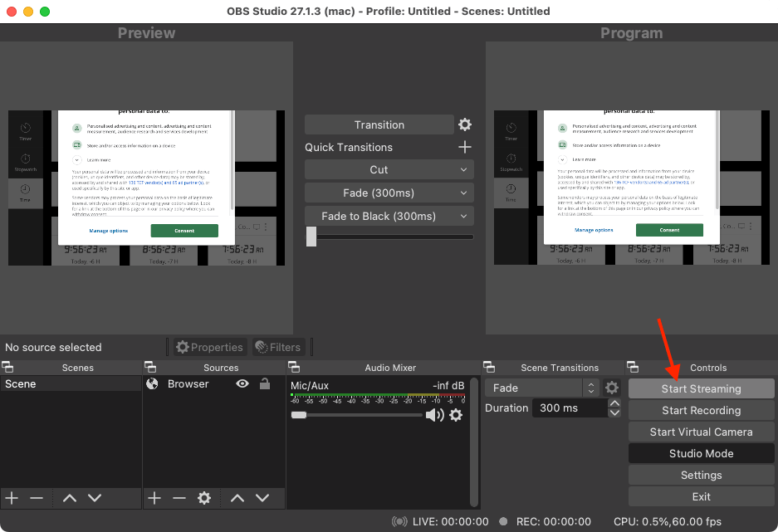778x532 pixels.
Task: Pop out the Scene Transitions dock icon
Action: pyautogui.click(x=489, y=367)
